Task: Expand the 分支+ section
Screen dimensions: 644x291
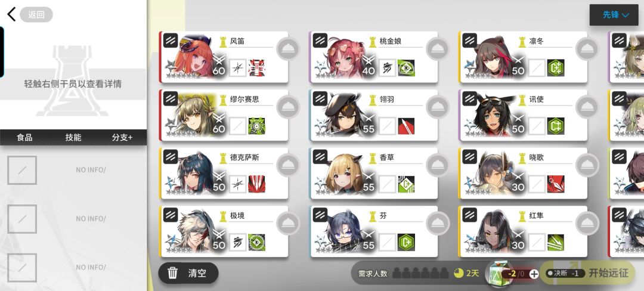Action: coord(122,138)
